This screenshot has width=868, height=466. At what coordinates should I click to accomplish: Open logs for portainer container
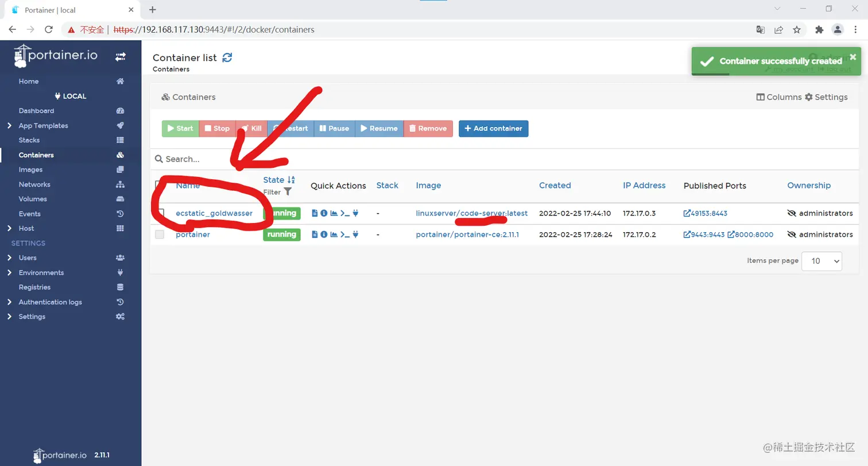[315, 234]
